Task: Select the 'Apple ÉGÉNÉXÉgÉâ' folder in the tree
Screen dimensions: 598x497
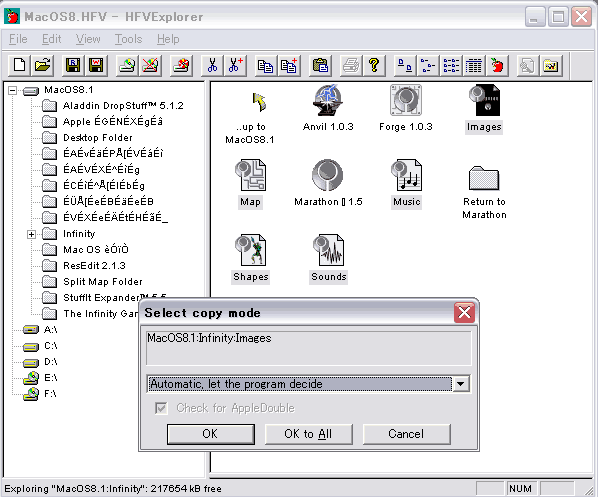Action: pyautogui.click(x=113, y=122)
